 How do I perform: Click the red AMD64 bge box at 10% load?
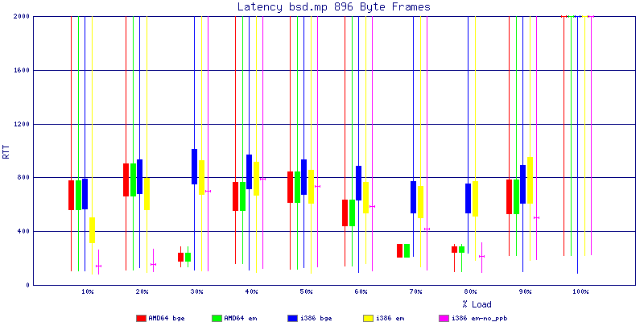tap(71, 195)
